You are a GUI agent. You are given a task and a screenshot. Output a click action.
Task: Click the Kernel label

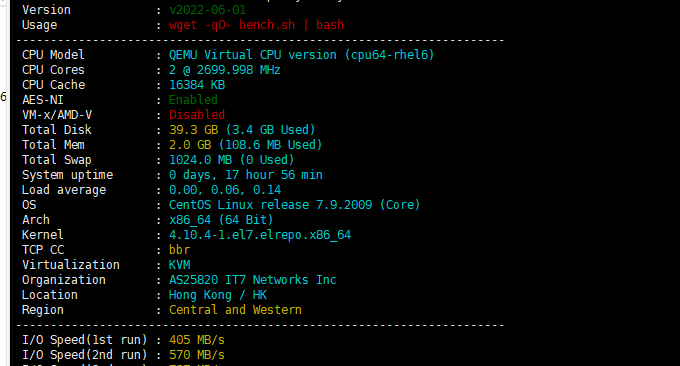[43, 235]
